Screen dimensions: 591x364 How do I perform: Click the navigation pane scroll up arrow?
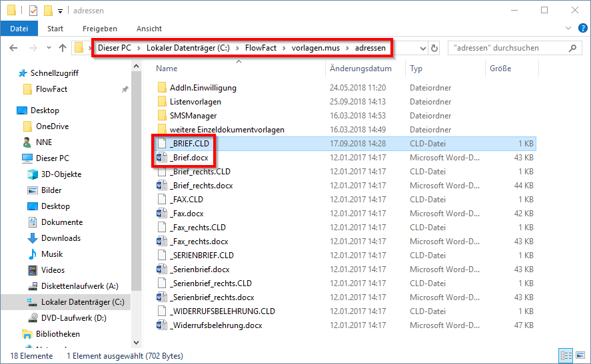(x=137, y=67)
